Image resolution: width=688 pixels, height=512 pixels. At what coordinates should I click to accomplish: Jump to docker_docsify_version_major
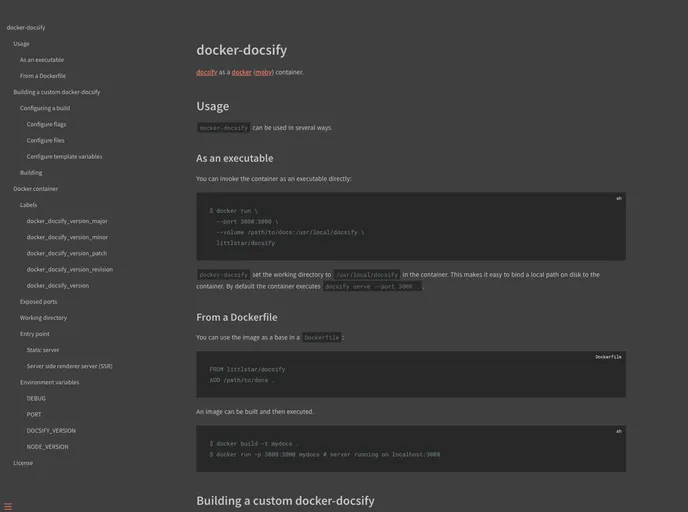pos(67,221)
